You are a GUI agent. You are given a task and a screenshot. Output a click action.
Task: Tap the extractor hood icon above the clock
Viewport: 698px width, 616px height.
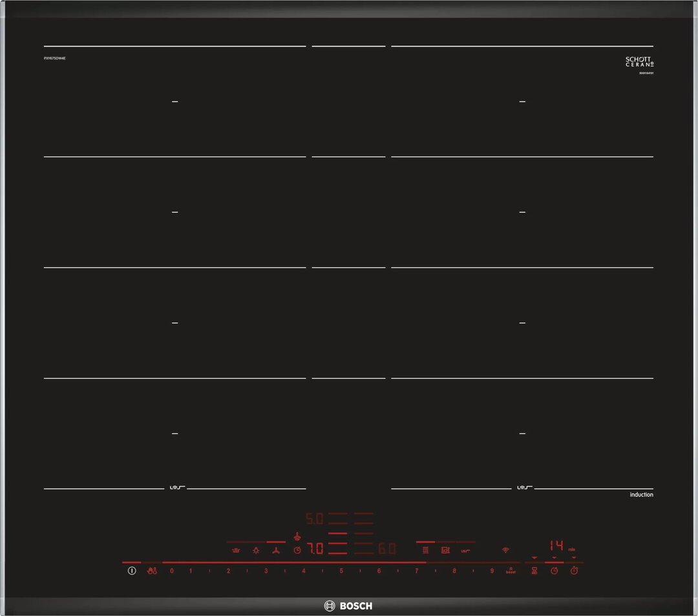(x=297, y=536)
